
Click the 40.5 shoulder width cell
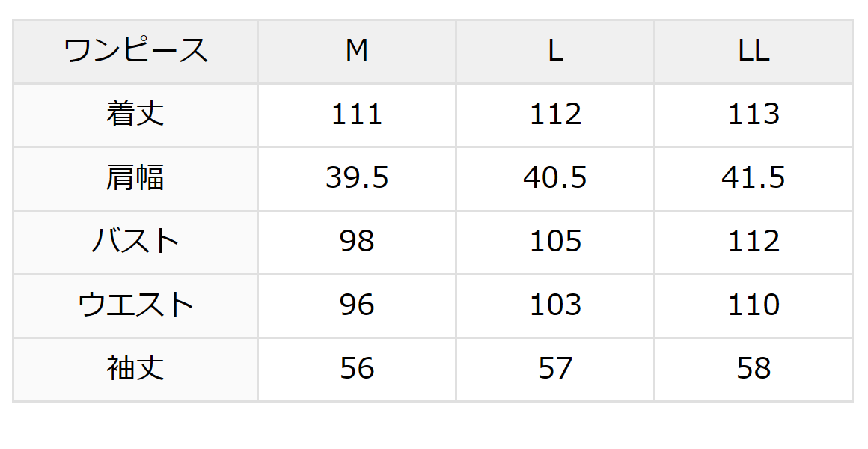tap(555, 178)
